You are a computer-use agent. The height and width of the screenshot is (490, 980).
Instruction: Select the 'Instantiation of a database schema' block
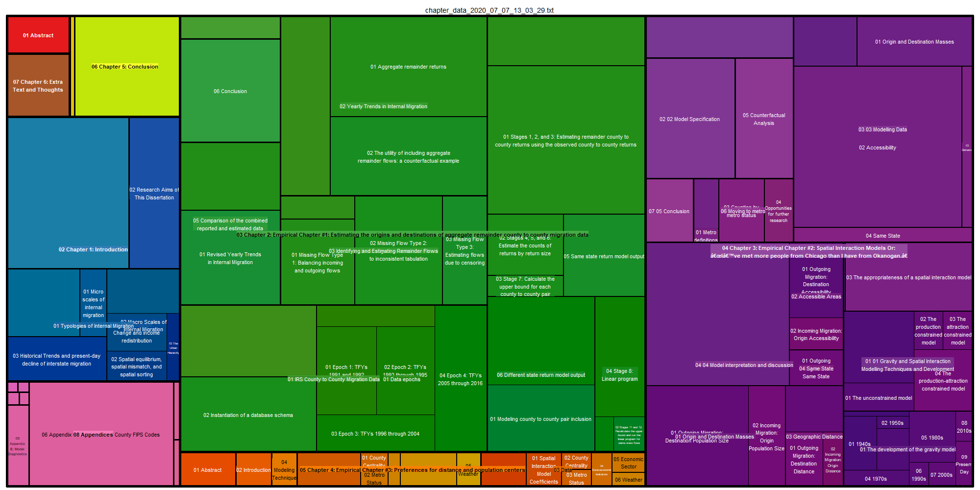click(x=248, y=415)
